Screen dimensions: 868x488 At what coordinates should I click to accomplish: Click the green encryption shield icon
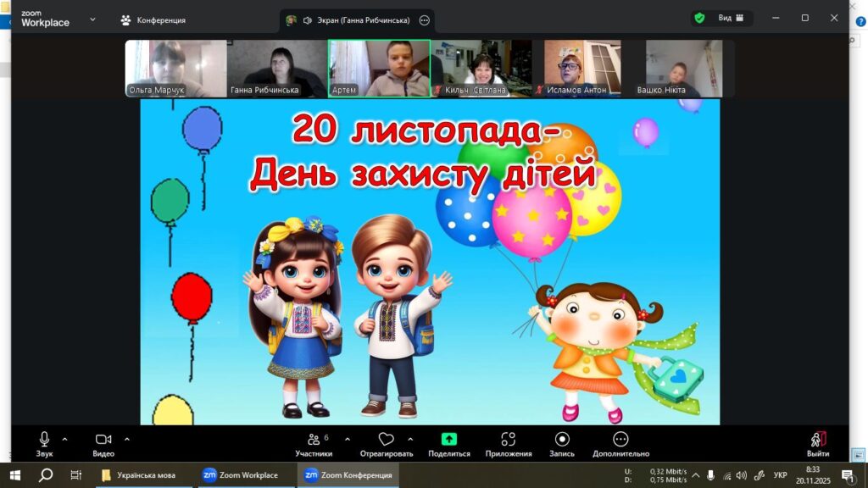(x=699, y=18)
